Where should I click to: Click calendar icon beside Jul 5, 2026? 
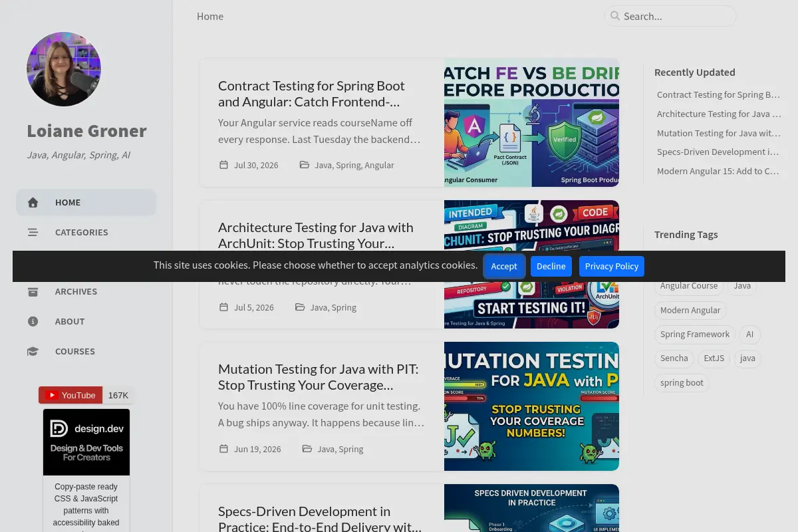click(x=223, y=307)
